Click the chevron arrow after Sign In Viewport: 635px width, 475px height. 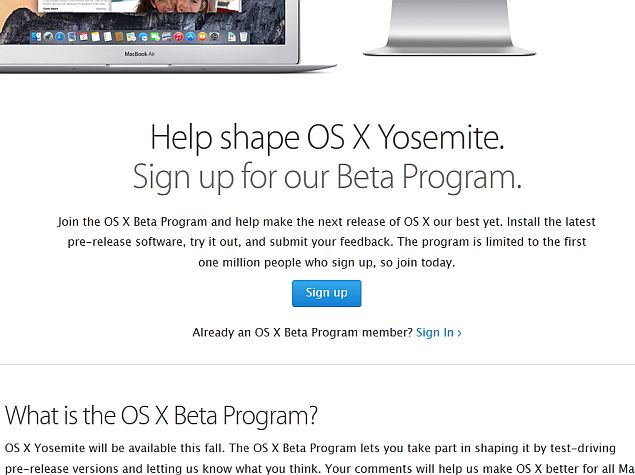(459, 333)
